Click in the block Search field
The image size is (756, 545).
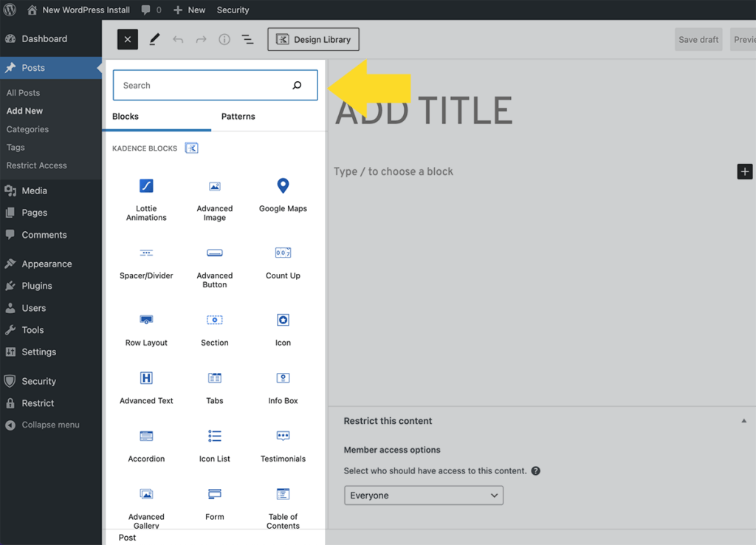pyautogui.click(x=215, y=86)
